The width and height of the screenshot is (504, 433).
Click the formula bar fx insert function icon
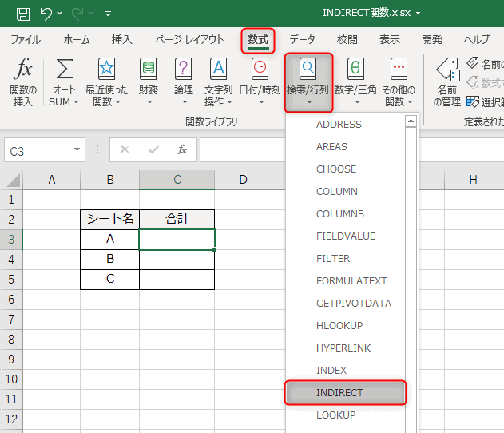click(x=182, y=149)
